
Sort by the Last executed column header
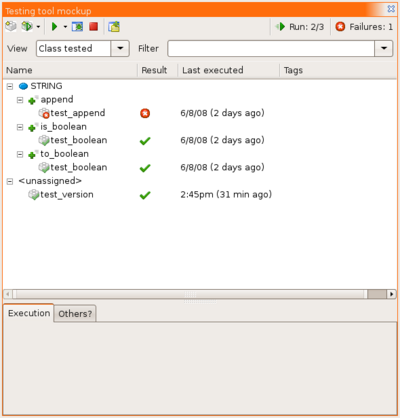229,70
